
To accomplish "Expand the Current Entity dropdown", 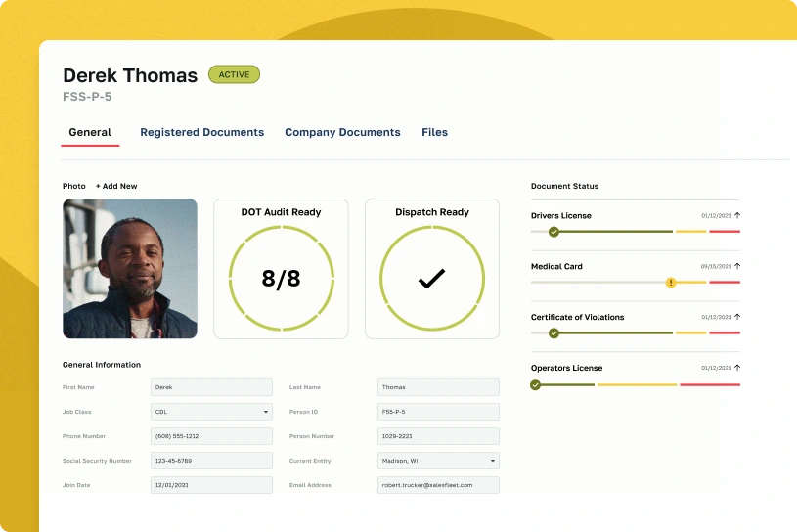I will (438, 461).
